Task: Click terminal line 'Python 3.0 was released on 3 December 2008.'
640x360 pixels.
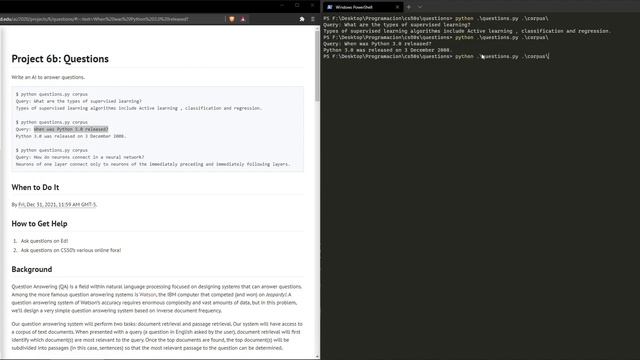Action: tap(388, 50)
